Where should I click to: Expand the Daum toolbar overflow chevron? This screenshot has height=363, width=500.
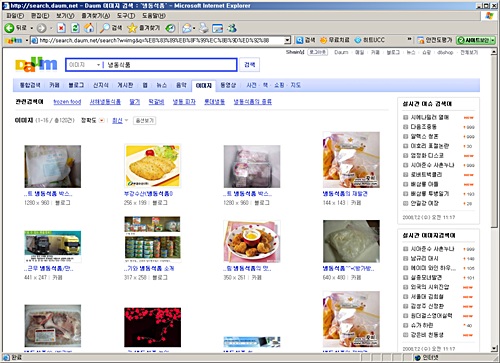point(409,39)
